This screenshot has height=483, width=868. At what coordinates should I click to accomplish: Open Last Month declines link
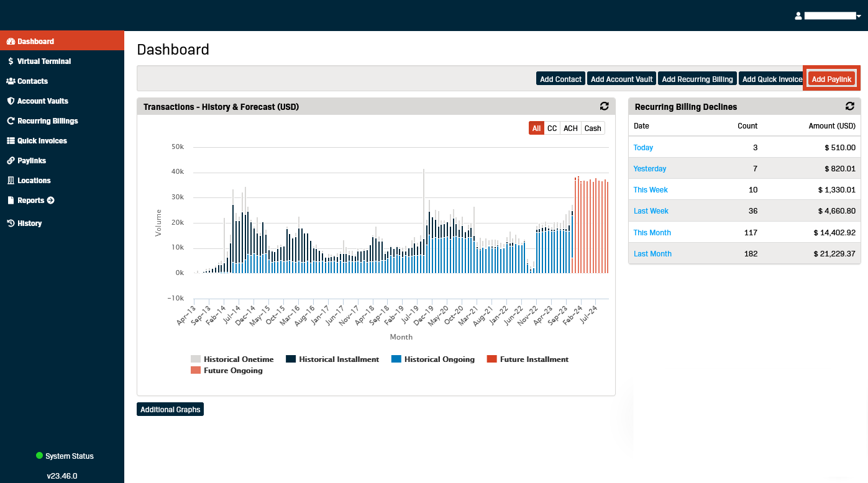point(652,254)
